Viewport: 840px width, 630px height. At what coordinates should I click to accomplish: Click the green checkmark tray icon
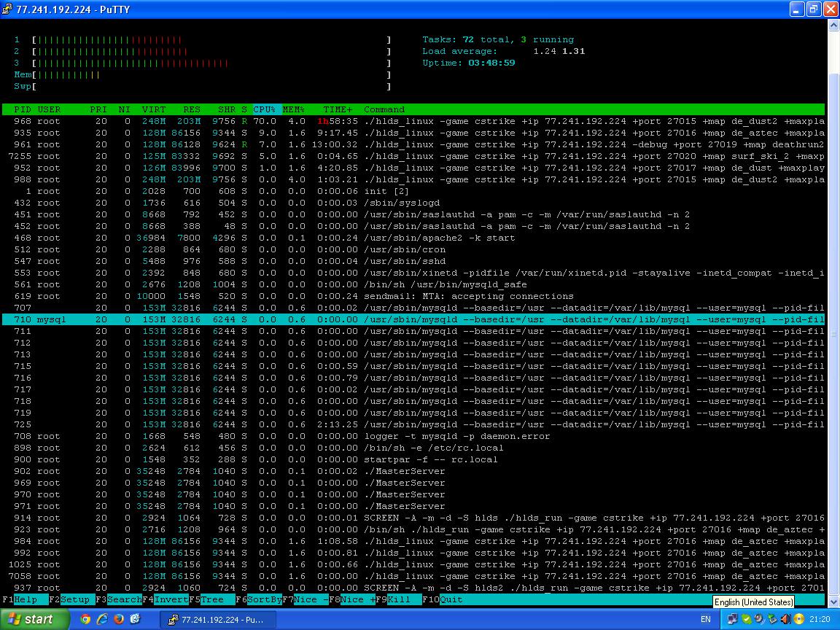point(746,619)
